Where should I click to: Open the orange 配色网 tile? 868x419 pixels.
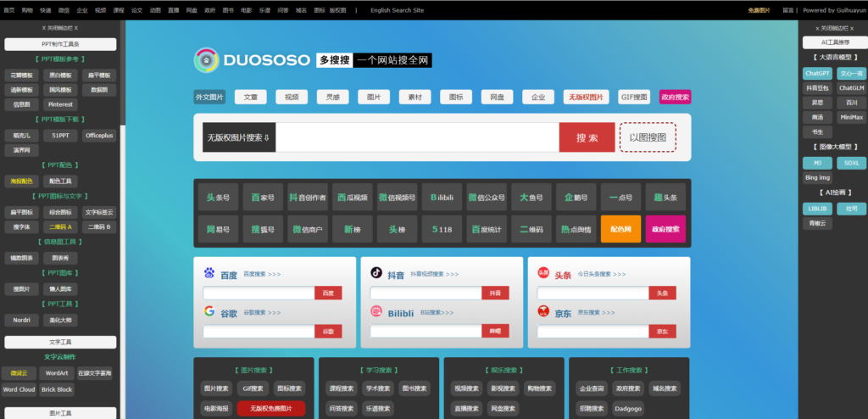pos(620,229)
